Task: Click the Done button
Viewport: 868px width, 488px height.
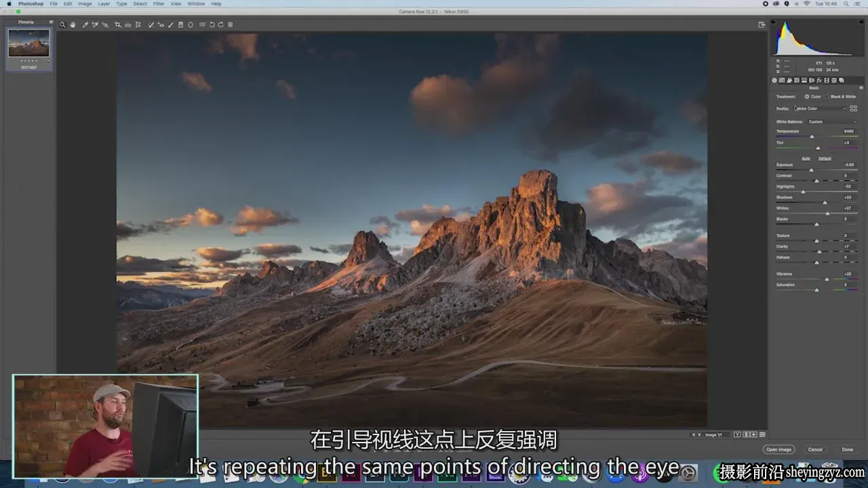Action: coord(848,449)
